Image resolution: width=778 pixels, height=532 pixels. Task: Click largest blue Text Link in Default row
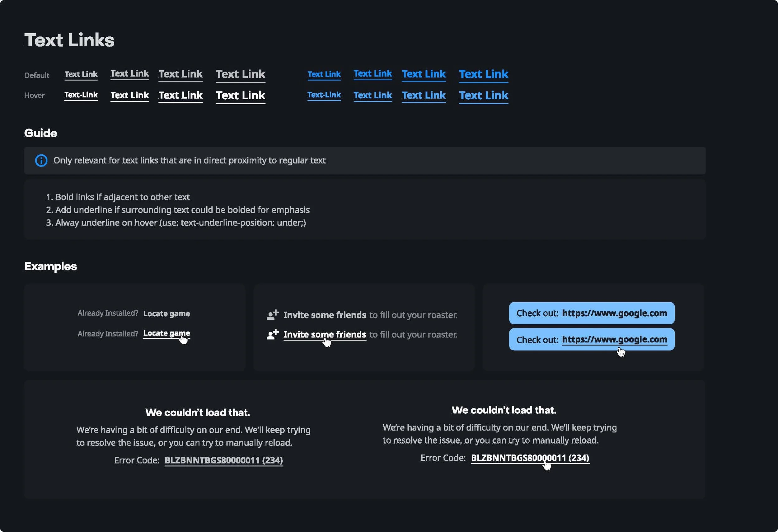coord(483,74)
